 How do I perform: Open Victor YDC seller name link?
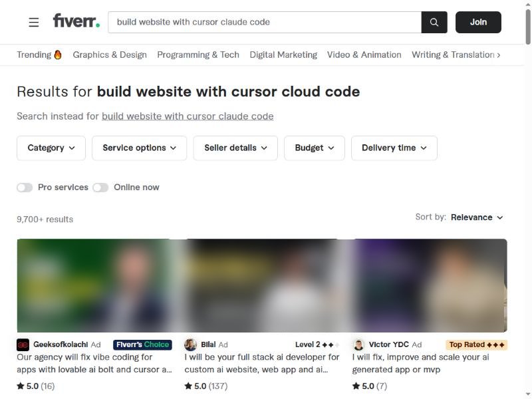coord(389,344)
